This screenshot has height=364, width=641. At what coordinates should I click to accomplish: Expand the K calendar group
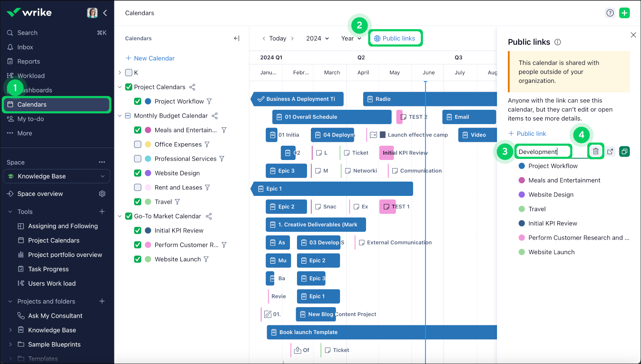point(120,72)
